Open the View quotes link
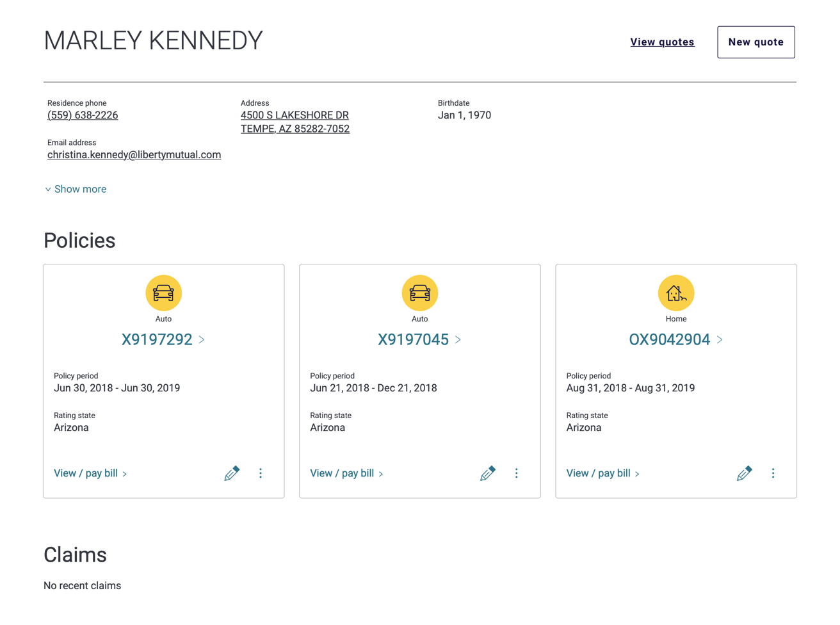 662,42
